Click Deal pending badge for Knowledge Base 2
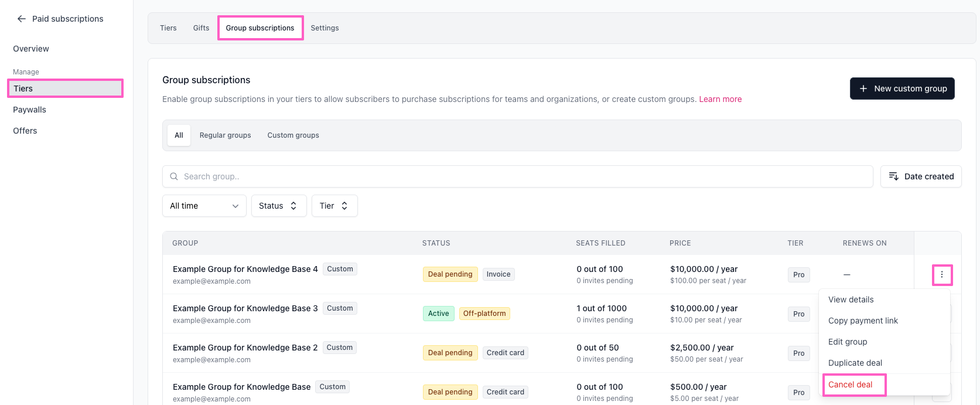Viewport: 980px width, 405px height. (x=450, y=353)
